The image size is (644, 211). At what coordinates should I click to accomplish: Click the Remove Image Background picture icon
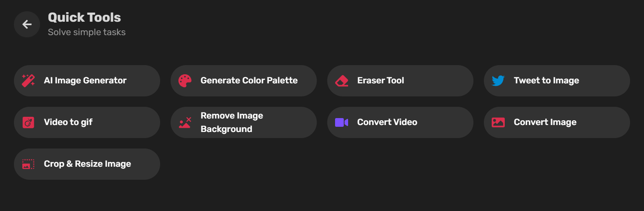185,122
